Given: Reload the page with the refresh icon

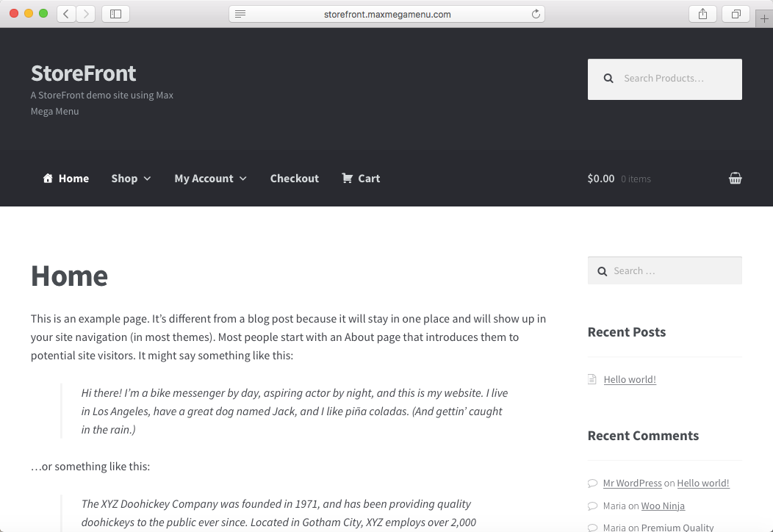Looking at the screenshot, I should point(536,14).
